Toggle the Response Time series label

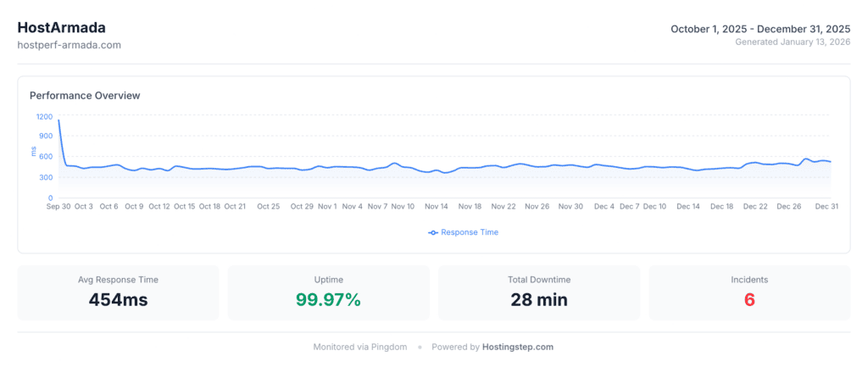(x=470, y=232)
